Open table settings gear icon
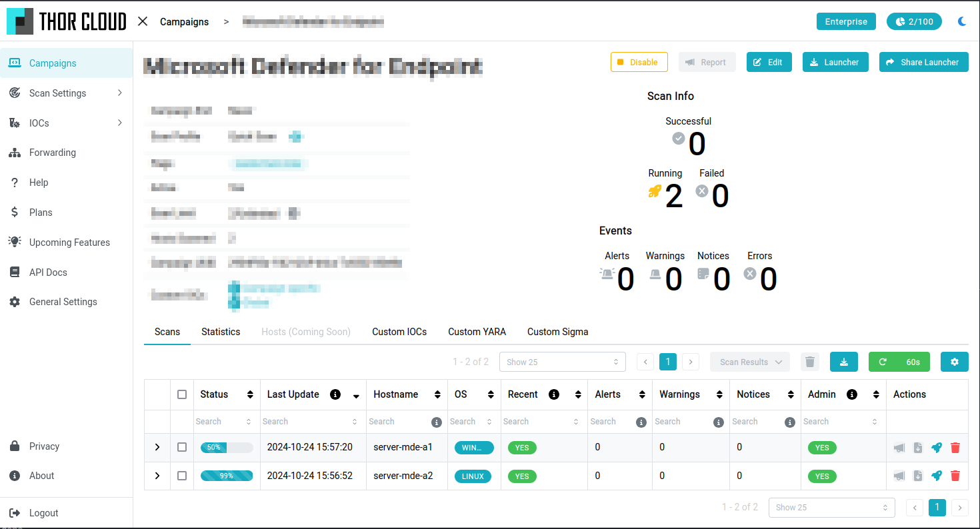The height and width of the screenshot is (529, 980). coord(955,362)
